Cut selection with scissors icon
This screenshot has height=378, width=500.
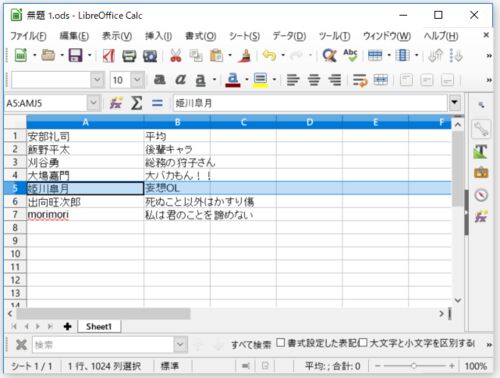pyautogui.click(x=176, y=55)
